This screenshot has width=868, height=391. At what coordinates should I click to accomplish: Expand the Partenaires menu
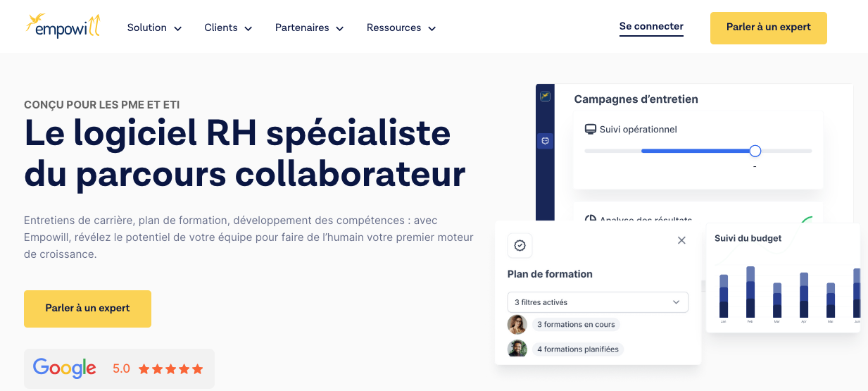(x=309, y=27)
